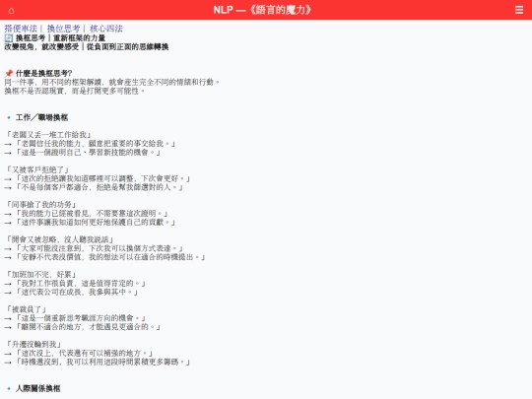The height and width of the screenshot is (399, 532).
Task: Open the hamburger menu in header
Action: click(519, 10)
